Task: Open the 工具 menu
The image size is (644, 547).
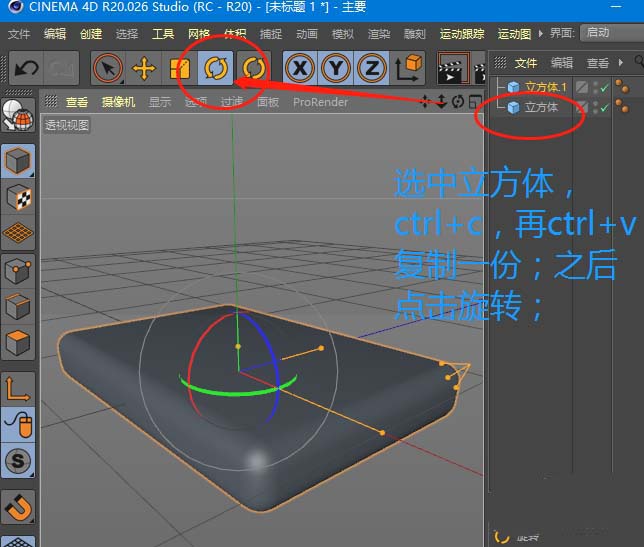Action: (163, 34)
